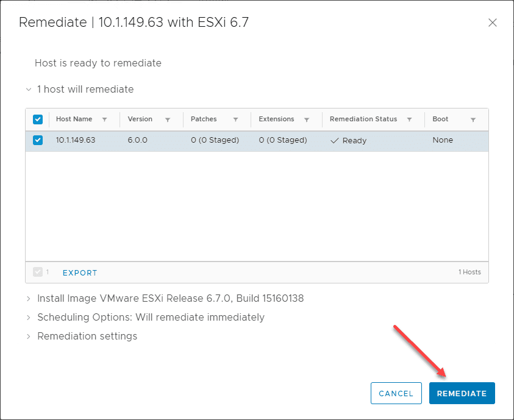Click the dialog close X icon
The image size is (514, 420).
point(493,23)
